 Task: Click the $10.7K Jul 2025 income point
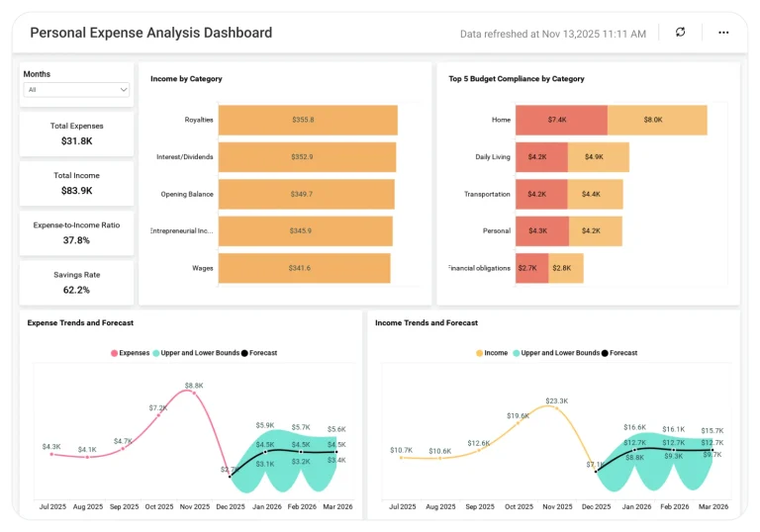(402, 458)
